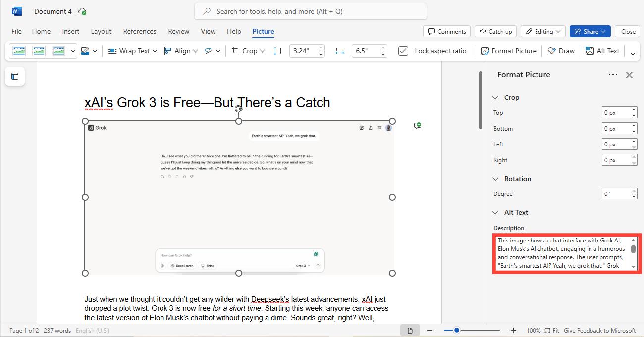Open the Align dropdown
Viewport: 644px width, 337px height.
pos(180,51)
